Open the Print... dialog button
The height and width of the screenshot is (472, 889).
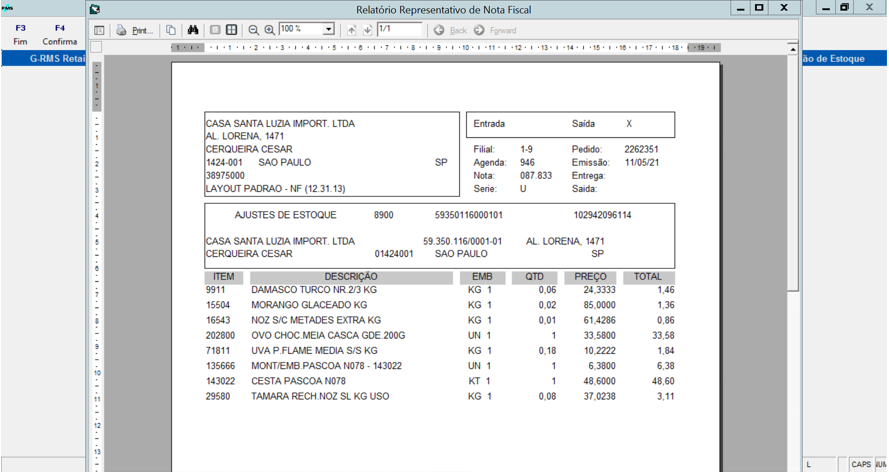point(142,31)
